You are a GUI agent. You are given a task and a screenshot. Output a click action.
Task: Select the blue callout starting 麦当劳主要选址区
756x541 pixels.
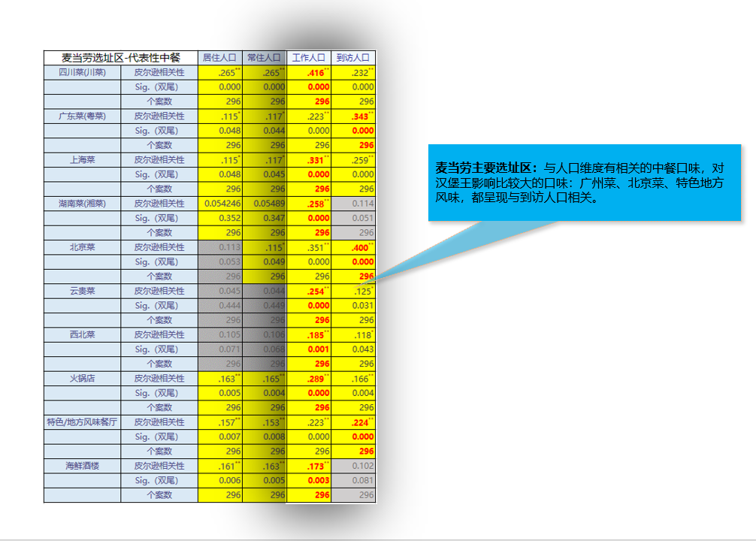point(585,183)
